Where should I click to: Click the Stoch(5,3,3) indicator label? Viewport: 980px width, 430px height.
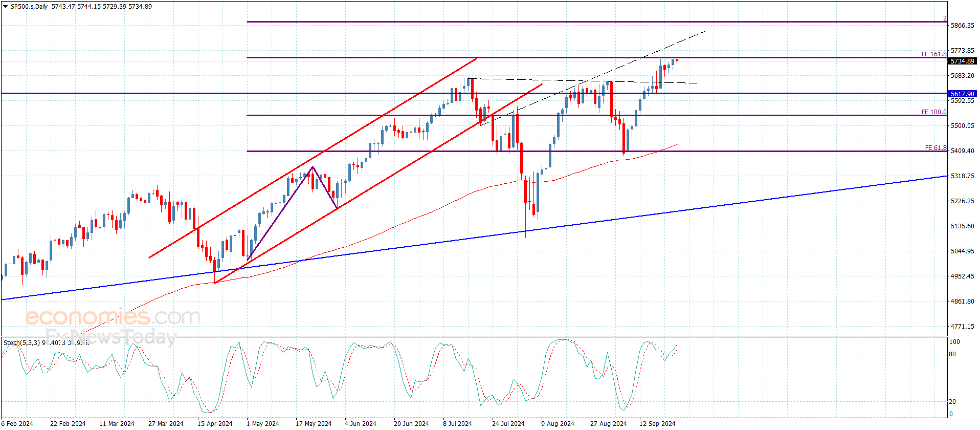click(x=21, y=342)
